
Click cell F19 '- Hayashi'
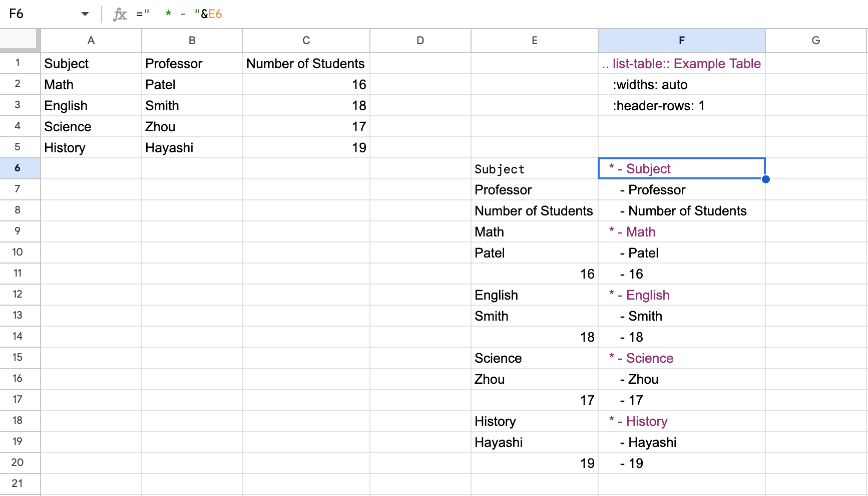[x=682, y=442]
